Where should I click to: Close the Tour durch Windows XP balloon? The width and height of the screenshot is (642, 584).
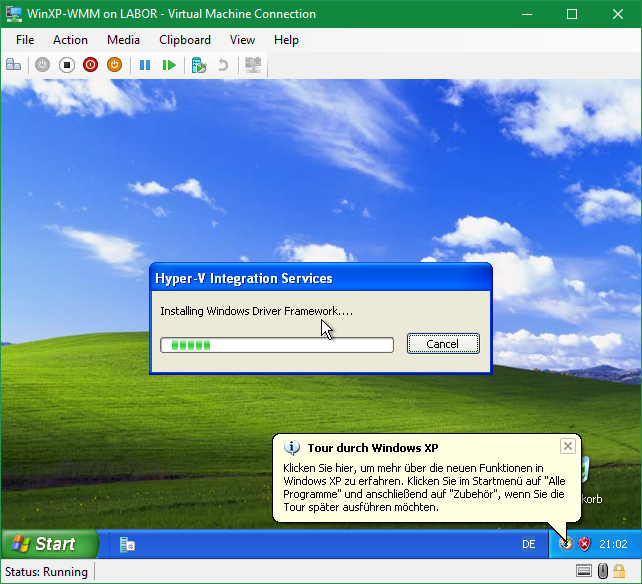567,446
